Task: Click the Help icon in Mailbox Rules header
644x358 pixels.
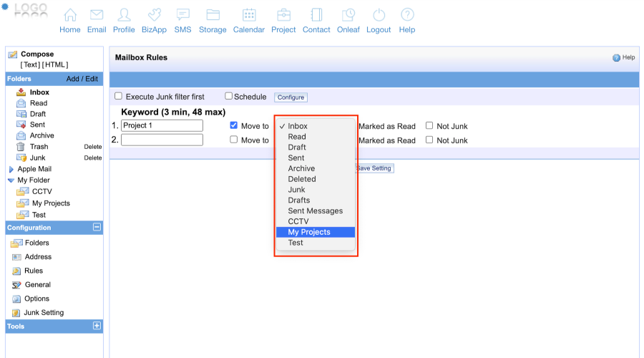Action: click(617, 58)
